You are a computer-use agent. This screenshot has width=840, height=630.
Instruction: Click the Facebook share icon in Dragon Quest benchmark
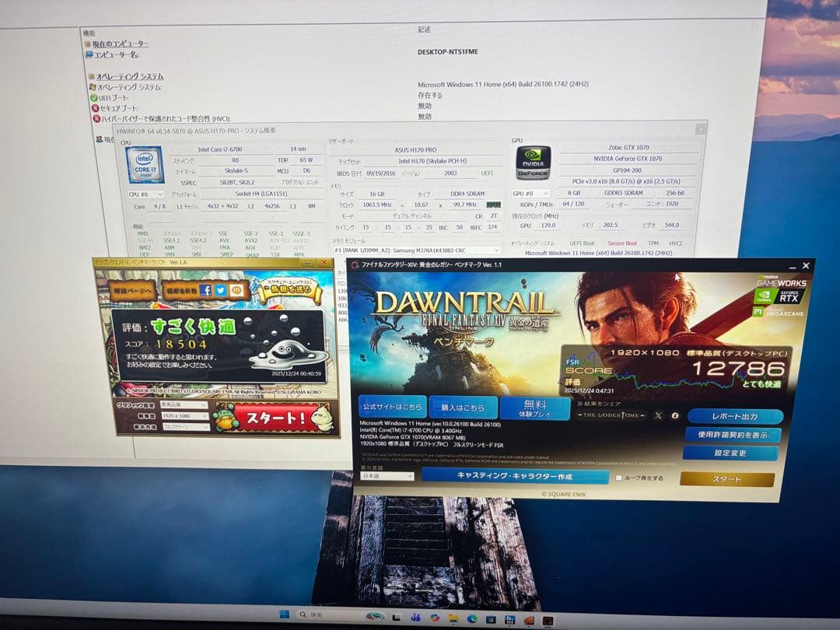click(206, 290)
